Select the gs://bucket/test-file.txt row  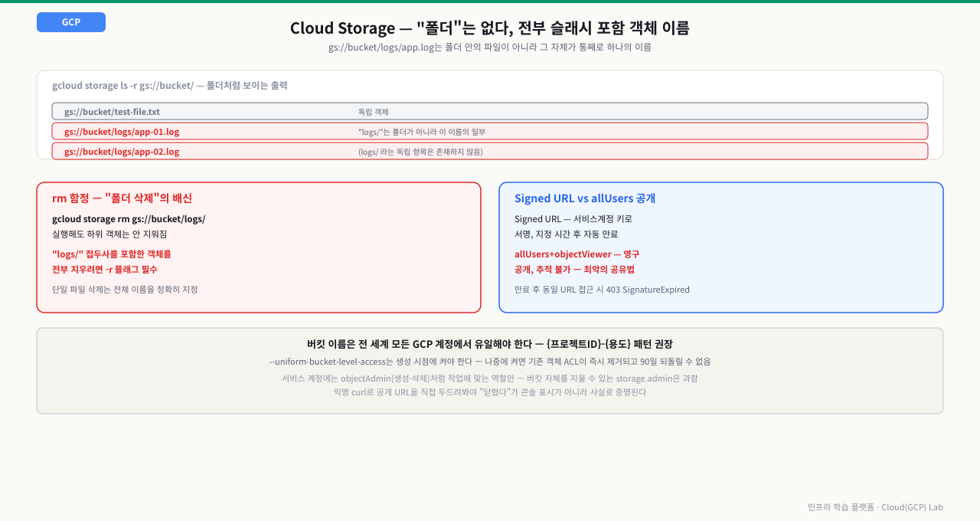pyautogui.click(x=490, y=112)
